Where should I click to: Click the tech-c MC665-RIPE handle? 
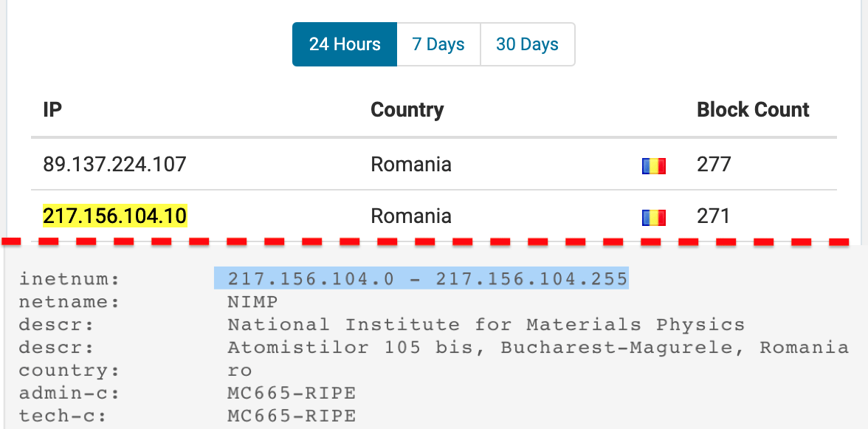click(x=292, y=416)
